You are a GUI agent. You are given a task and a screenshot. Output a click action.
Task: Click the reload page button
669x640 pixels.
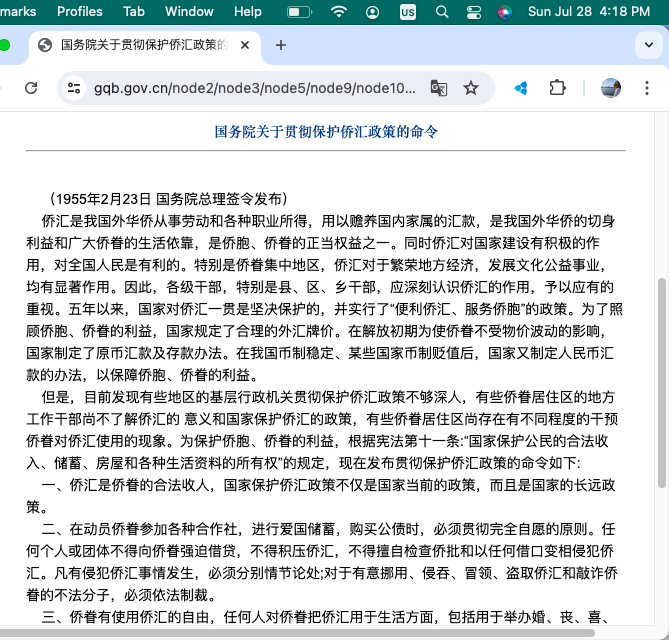click(x=31, y=88)
